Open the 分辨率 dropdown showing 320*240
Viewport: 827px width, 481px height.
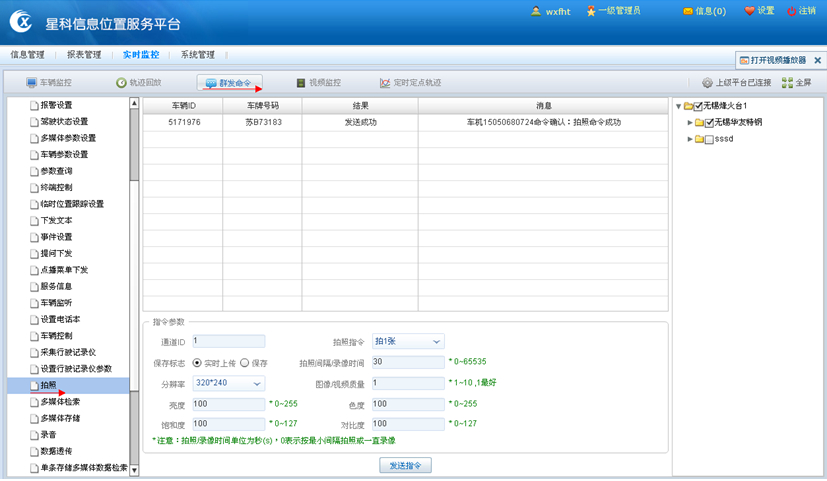228,383
